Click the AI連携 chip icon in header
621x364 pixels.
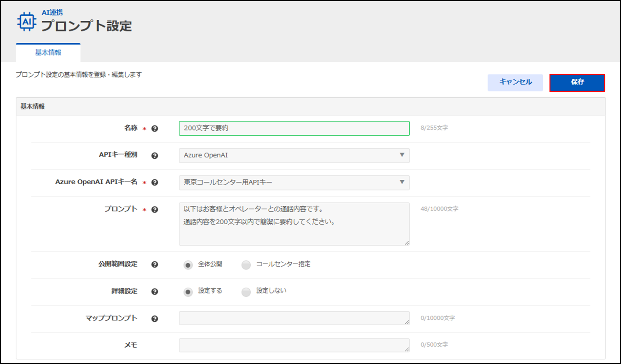27,22
